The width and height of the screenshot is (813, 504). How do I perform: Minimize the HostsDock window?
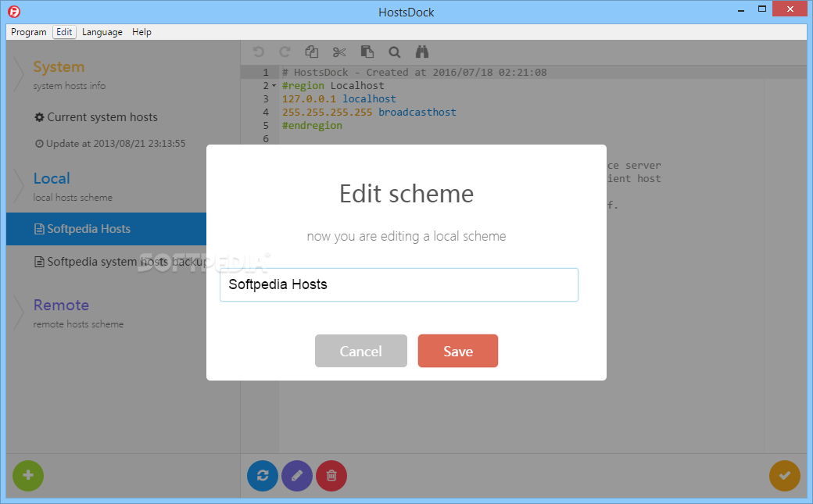point(741,9)
